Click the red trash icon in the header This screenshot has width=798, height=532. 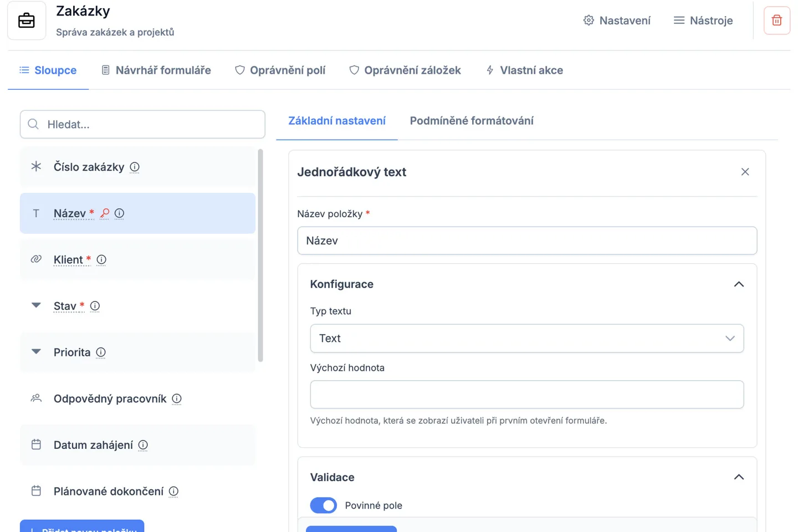coord(776,20)
